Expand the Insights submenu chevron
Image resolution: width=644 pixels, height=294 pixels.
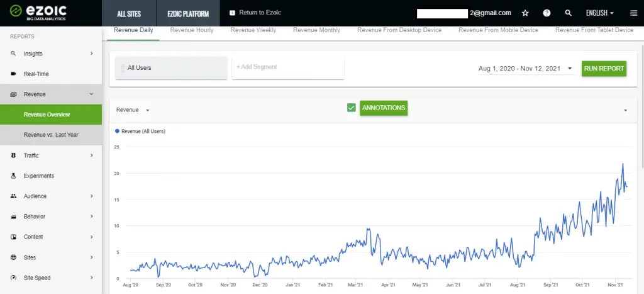point(92,54)
